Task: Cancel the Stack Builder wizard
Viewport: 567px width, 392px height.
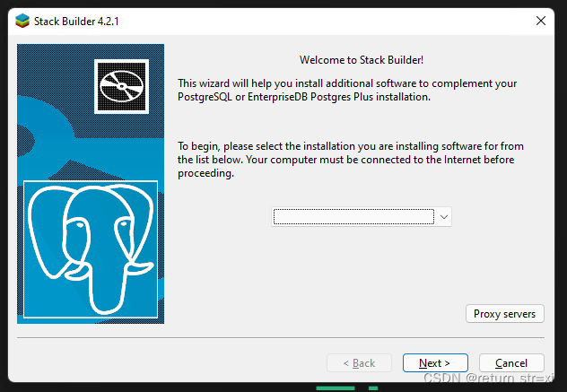Action: click(x=511, y=362)
